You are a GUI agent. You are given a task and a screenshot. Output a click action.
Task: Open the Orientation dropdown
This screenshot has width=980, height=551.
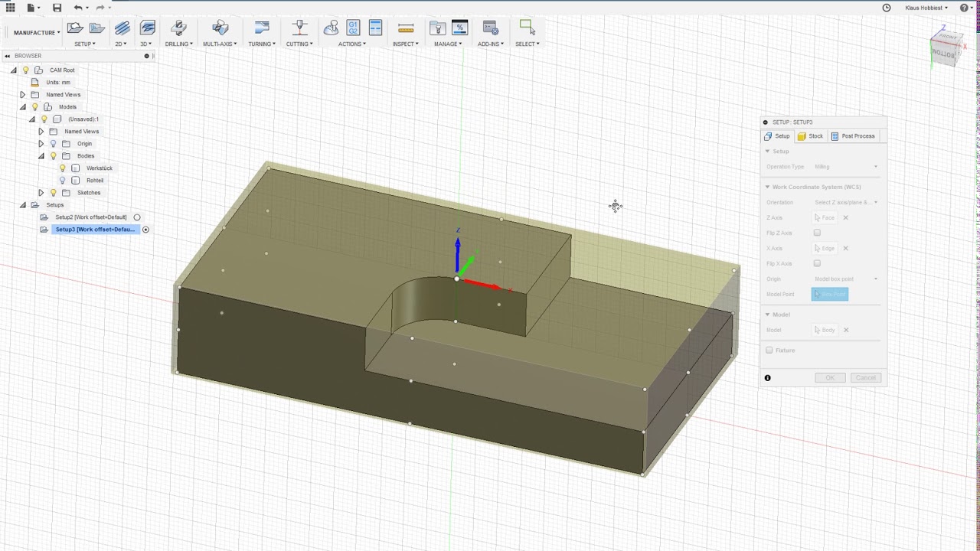pos(846,202)
